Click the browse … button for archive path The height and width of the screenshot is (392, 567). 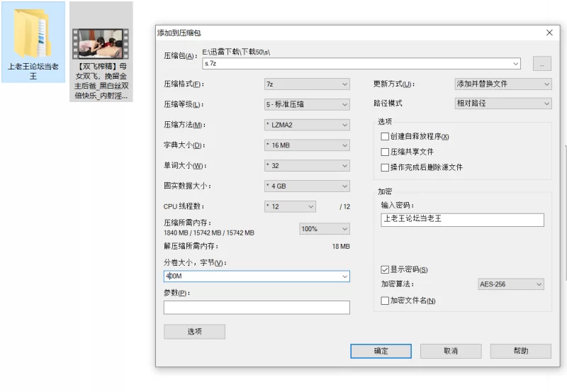542,64
